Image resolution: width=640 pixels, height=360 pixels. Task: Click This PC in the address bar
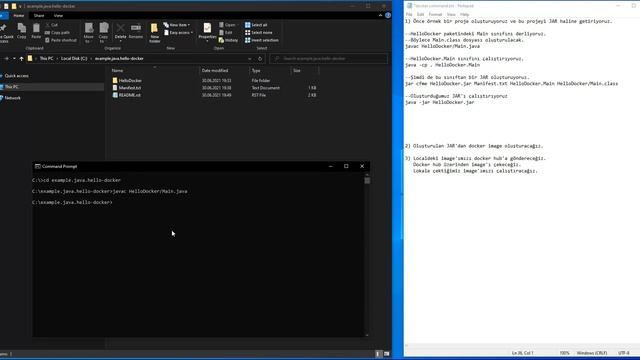click(47, 59)
